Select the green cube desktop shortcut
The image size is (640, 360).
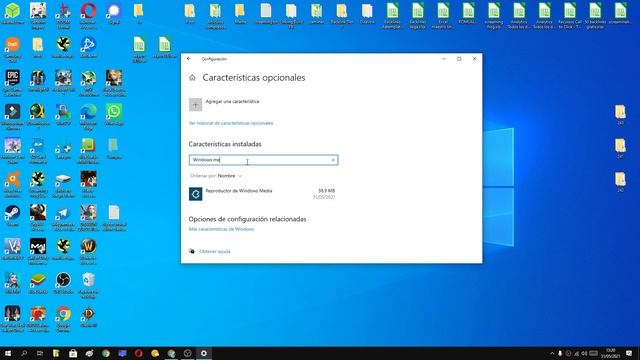(13, 13)
